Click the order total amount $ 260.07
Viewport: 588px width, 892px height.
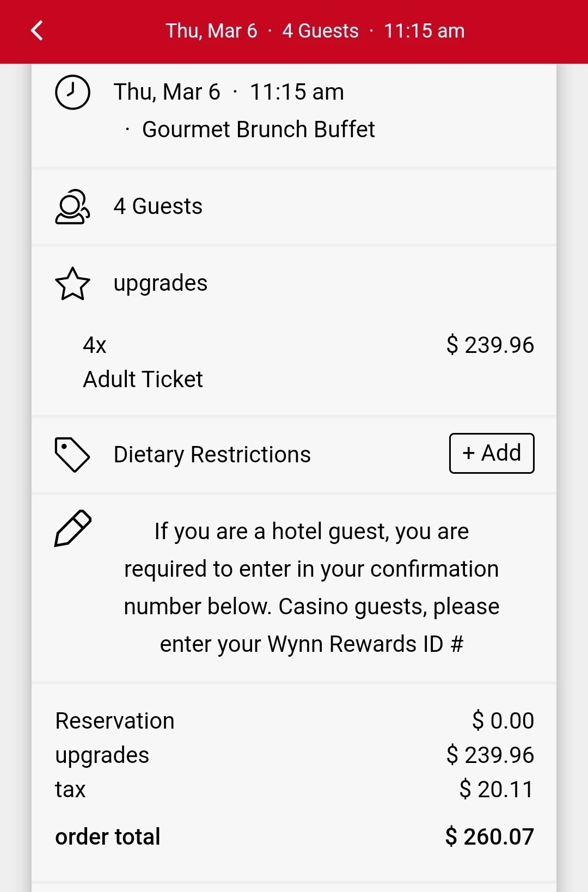(489, 836)
